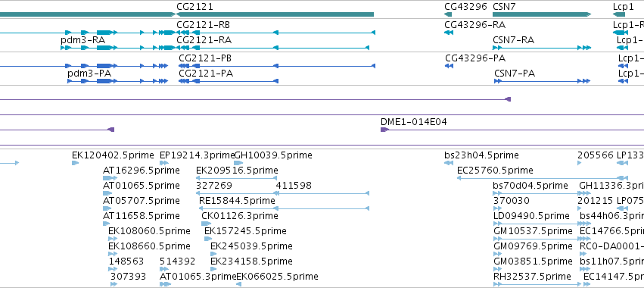The height and width of the screenshot is (288, 644).
Task: Click the CSN7-RA transcript feature
Action: pos(542,48)
